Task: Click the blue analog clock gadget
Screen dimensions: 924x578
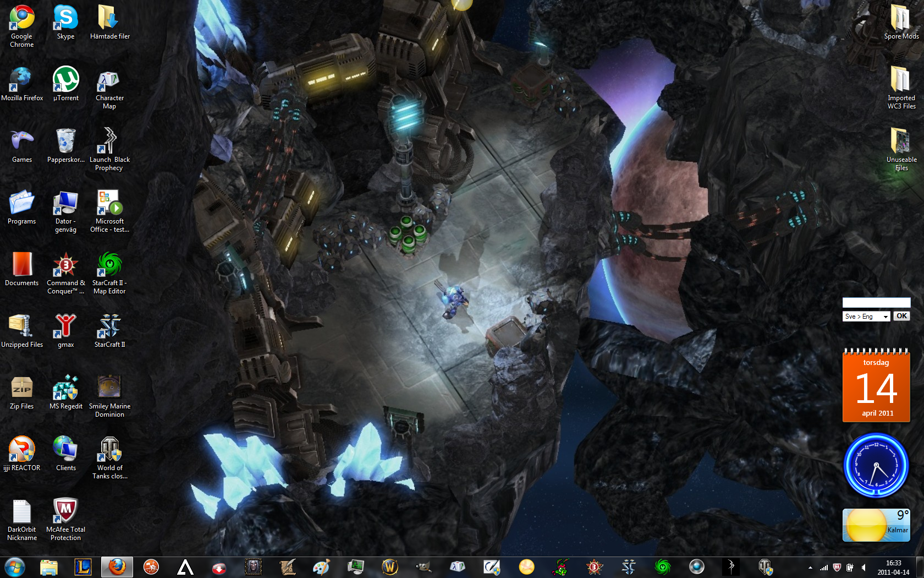Action: pyautogui.click(x=876, y=465)
